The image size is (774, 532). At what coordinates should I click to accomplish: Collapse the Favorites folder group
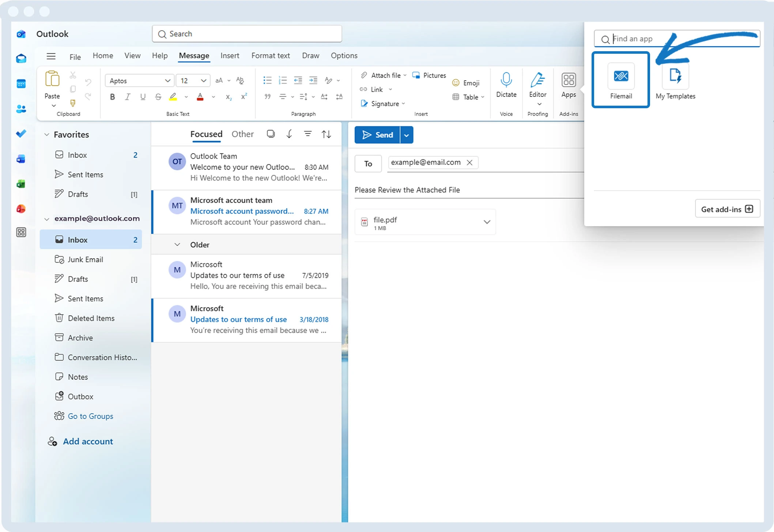(x=47, y=135)
